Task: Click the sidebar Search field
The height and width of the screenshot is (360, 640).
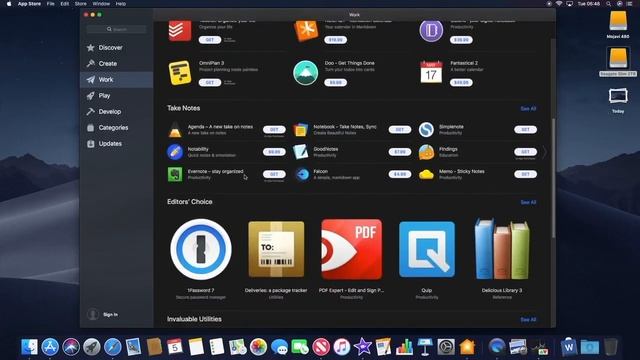Action: (x=116, y=29)
